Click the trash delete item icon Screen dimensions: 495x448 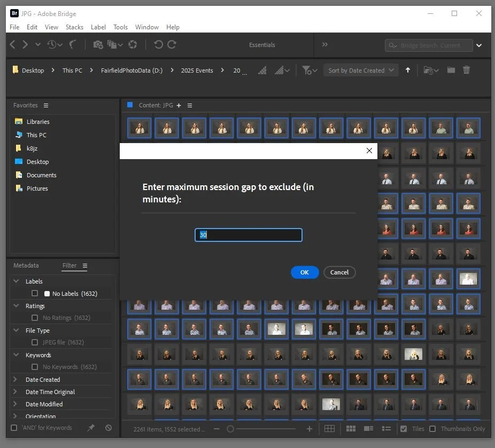pos(467,70)
